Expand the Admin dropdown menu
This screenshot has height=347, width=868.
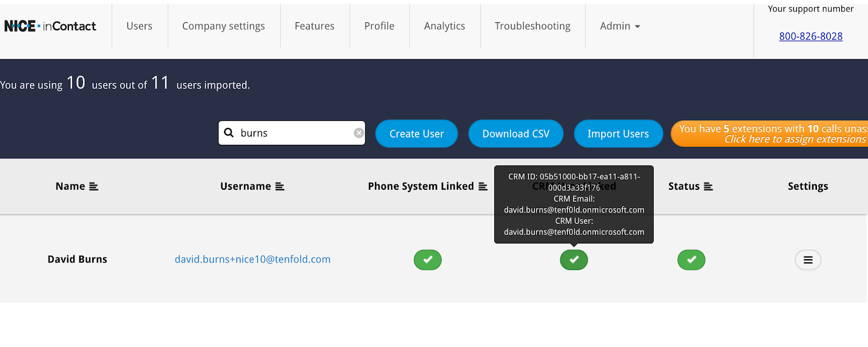pos(620,26)
